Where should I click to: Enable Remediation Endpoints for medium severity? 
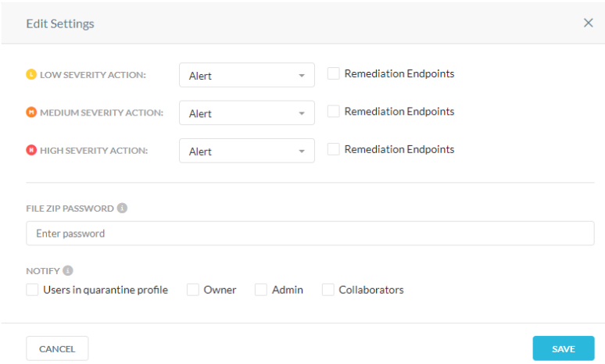pyautogui.click(x=333, y=111)
